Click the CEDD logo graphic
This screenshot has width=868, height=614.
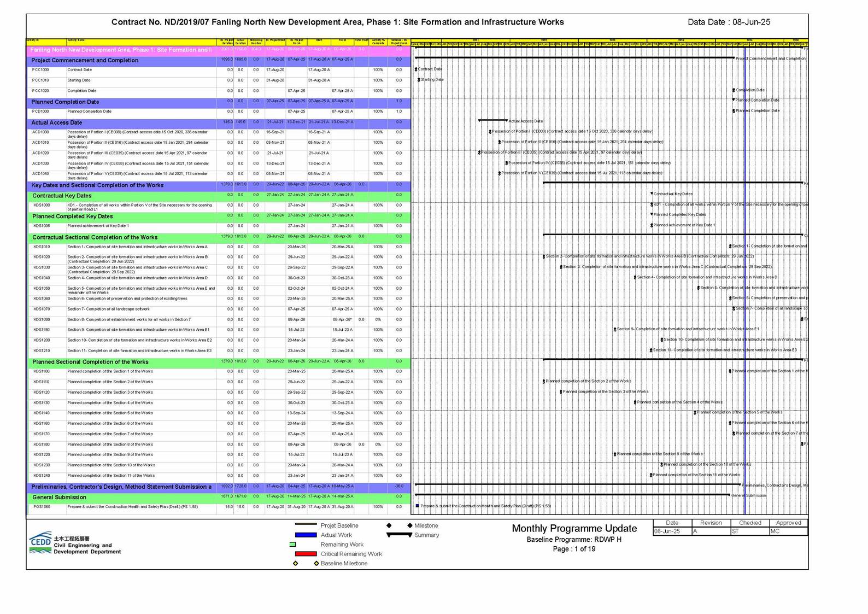click(41, 542)
